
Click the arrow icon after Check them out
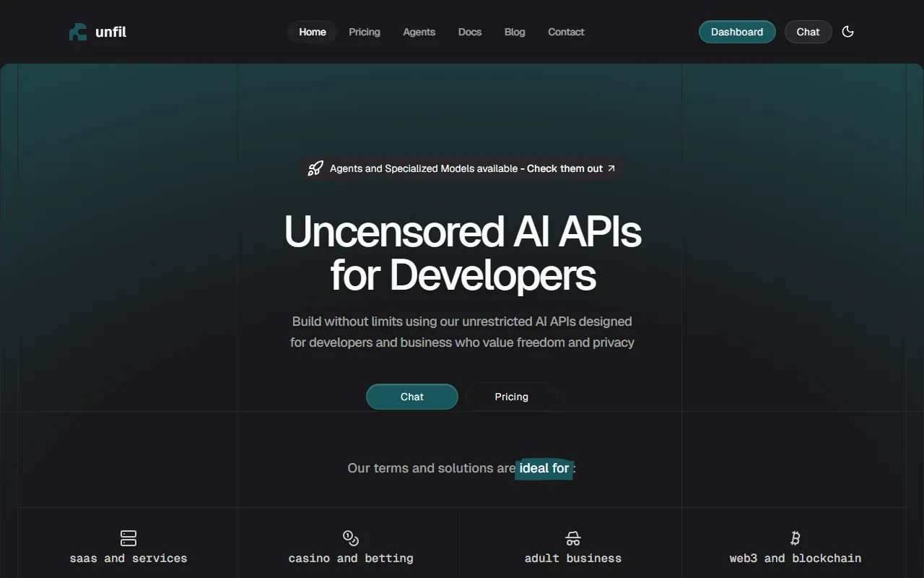(611, 168)
